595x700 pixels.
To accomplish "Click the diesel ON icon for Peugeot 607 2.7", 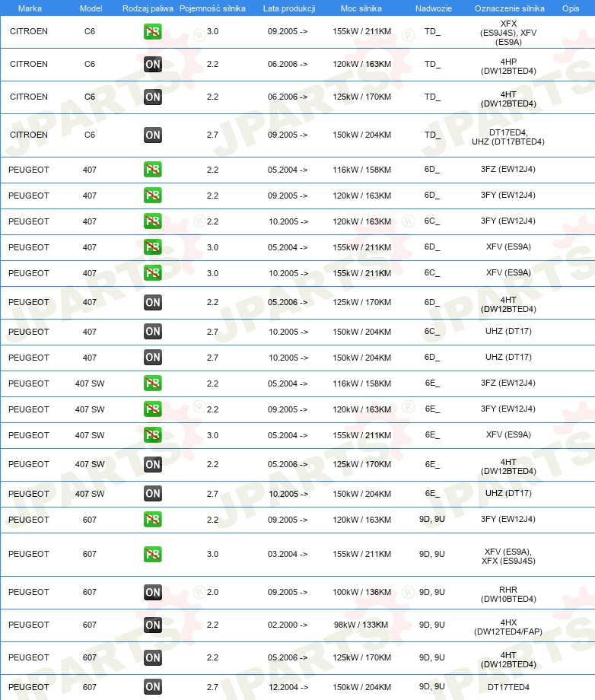I will click(153, 687).
